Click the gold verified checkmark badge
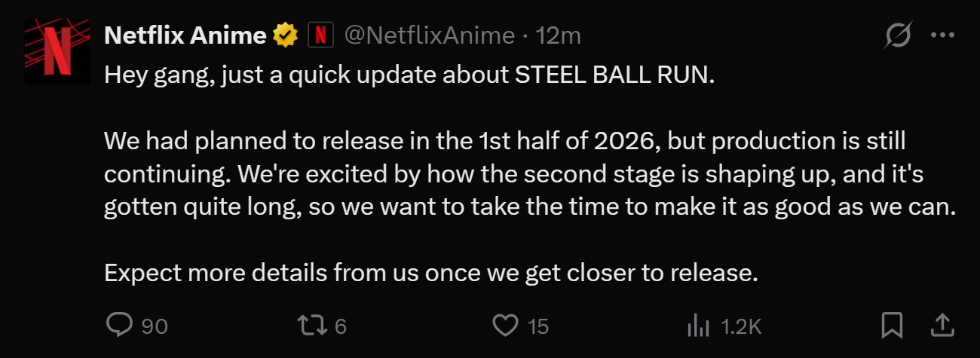The height and width of the screenshot is (358, 980). click(285, 35)
